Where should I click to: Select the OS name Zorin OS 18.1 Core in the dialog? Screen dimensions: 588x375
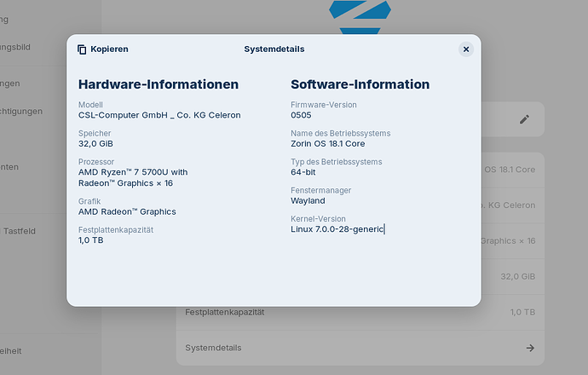328,144
